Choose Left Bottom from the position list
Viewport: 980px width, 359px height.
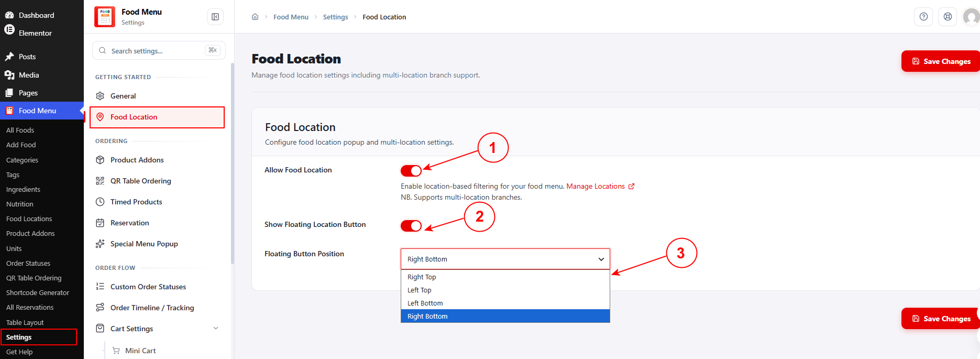click(x=505, y=303)
